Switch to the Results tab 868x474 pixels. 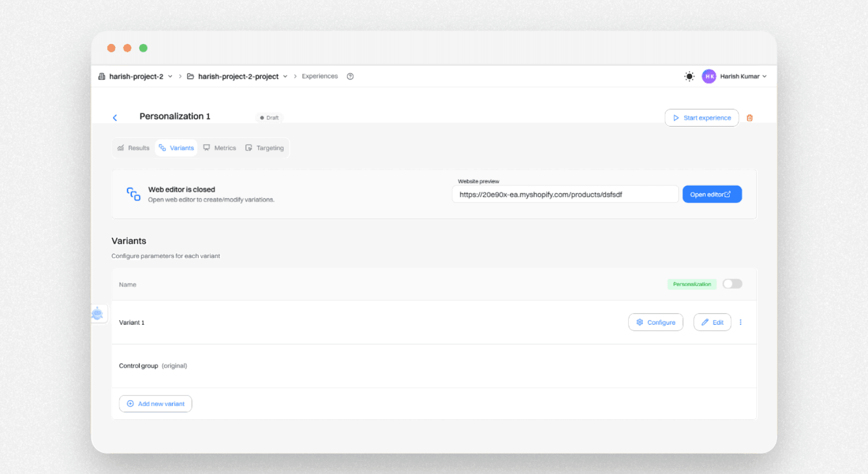click(x=133, y=148)
